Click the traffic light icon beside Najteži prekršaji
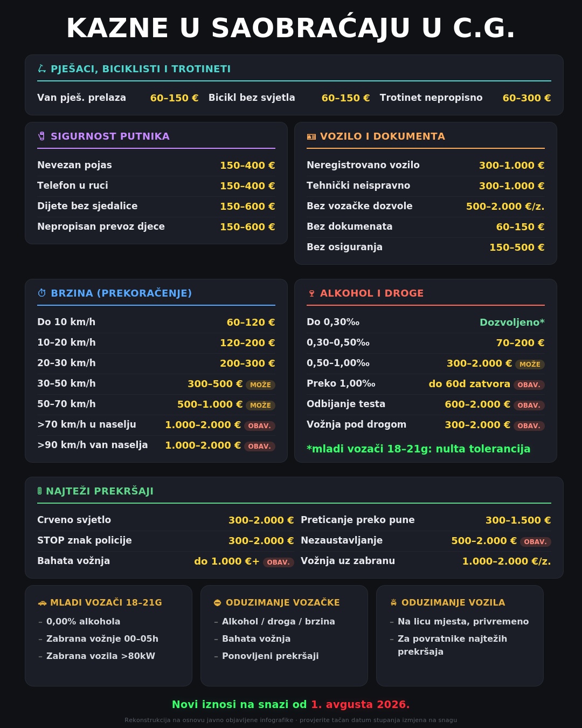 tap(39, 491)
